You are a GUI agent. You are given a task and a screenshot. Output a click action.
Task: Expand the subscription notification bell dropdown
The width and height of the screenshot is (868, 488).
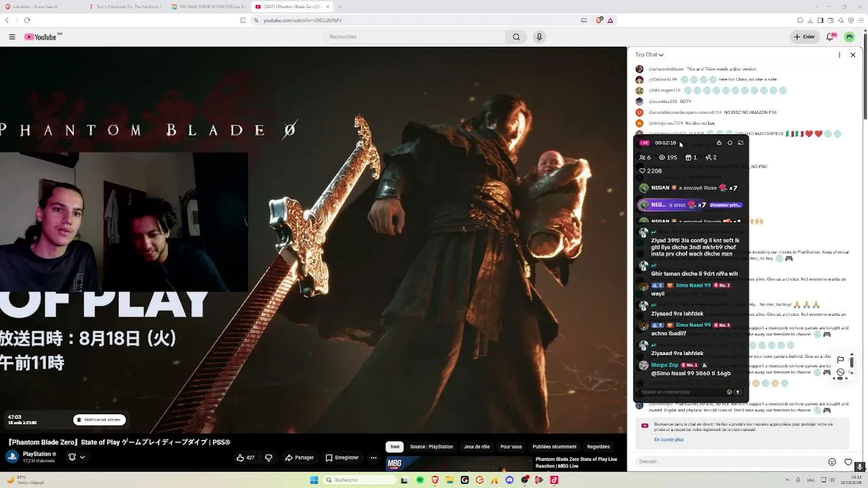77,457
